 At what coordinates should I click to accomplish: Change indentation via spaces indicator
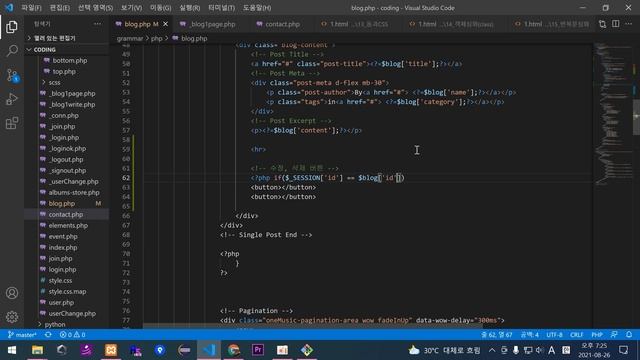[x=529, y=335]
